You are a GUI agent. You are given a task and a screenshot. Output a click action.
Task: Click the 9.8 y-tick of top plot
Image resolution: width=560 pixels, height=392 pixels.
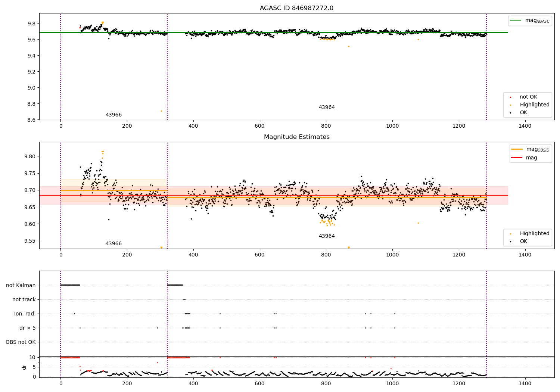pos(31,24)
